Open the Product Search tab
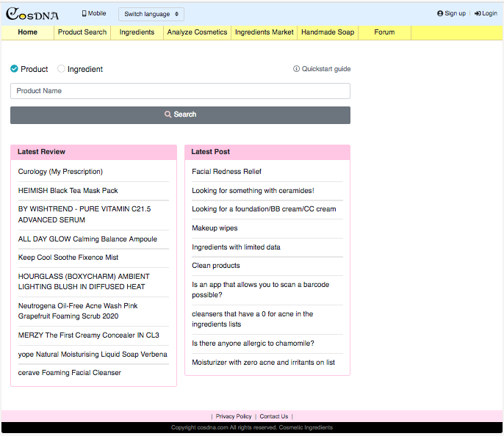Viewport: 504px width, 436px height. point(82,32)
